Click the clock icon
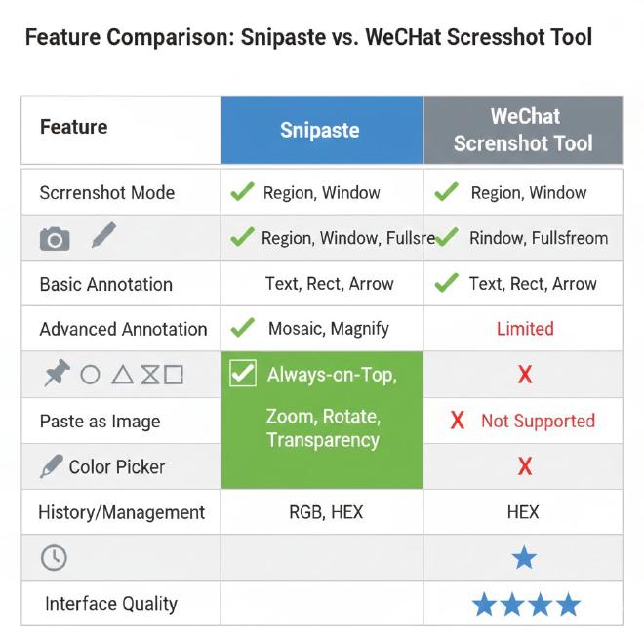Screen dimensions: 644x644 click(x=54, y=558)
